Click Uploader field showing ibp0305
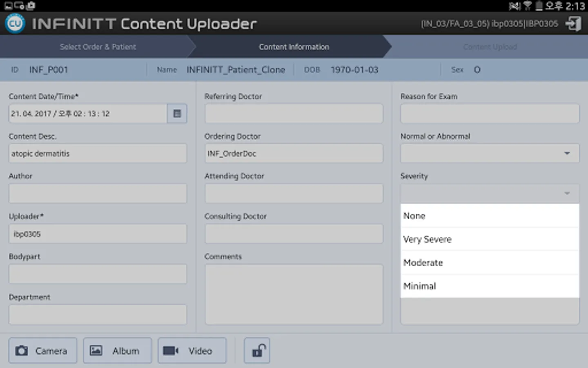588x368 pixels. click(98, 234)
